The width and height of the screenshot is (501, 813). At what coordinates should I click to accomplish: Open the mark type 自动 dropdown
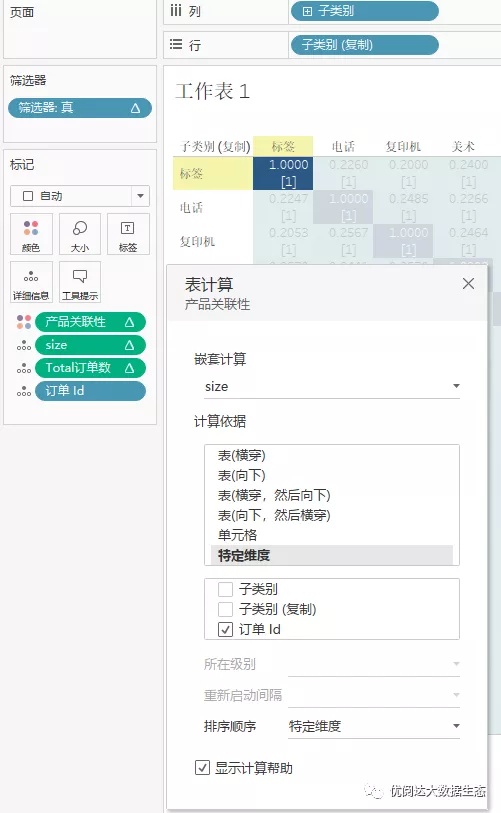(80, 196)
